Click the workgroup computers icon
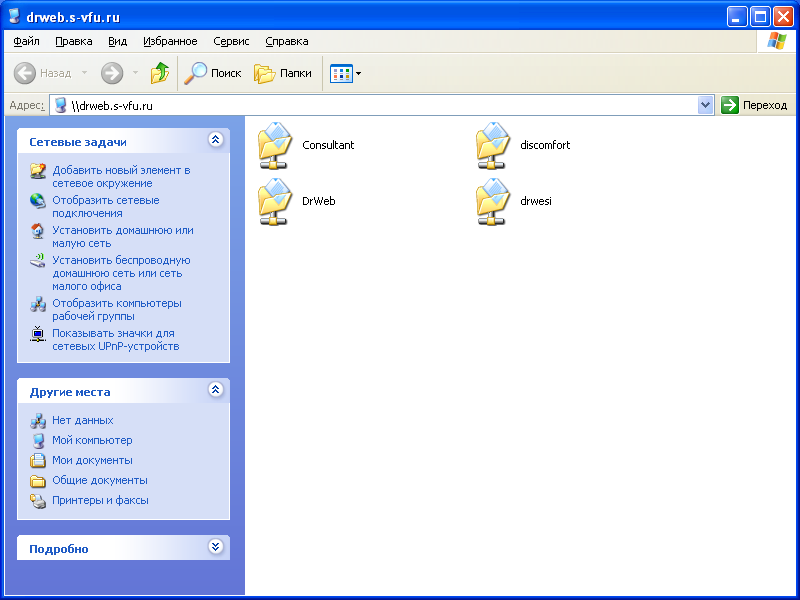This screenshot has width=800, height=600. point(38,304)
